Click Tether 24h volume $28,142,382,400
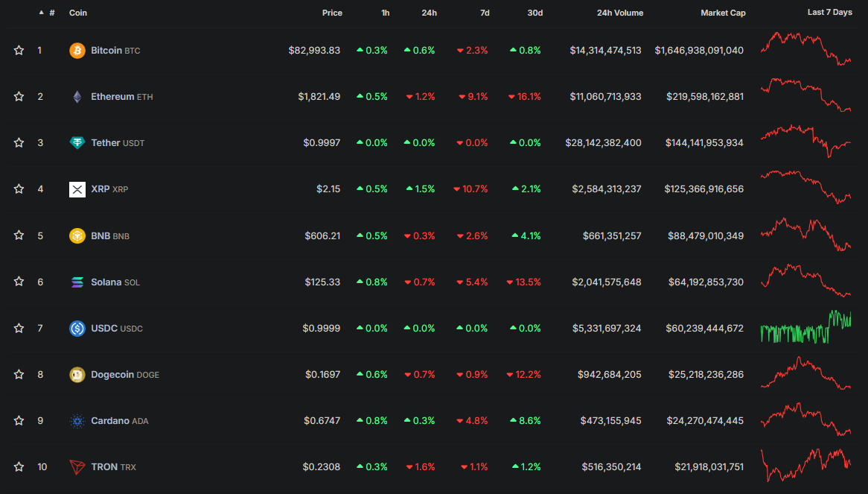This screenshot has width=868, height=494. click(x=604, y=143)
